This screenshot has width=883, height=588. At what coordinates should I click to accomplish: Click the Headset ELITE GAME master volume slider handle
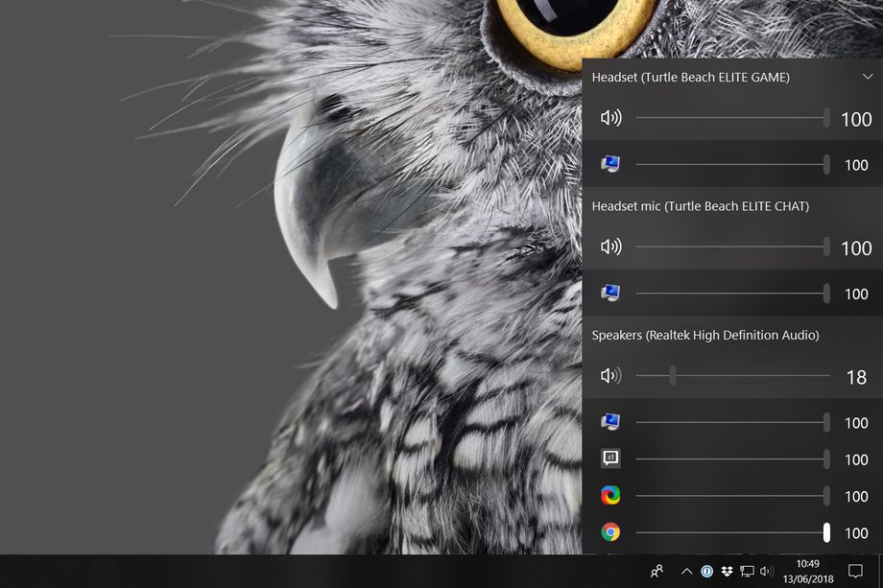[x=826, y=118]
